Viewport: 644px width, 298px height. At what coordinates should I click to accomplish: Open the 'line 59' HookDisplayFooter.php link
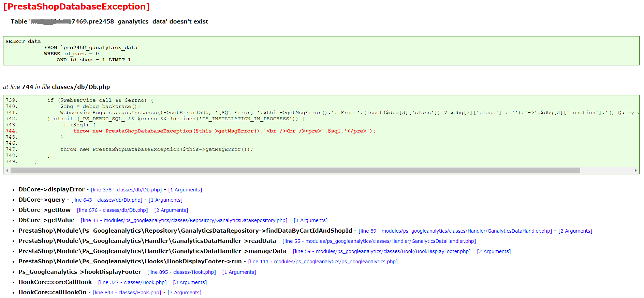382,251
